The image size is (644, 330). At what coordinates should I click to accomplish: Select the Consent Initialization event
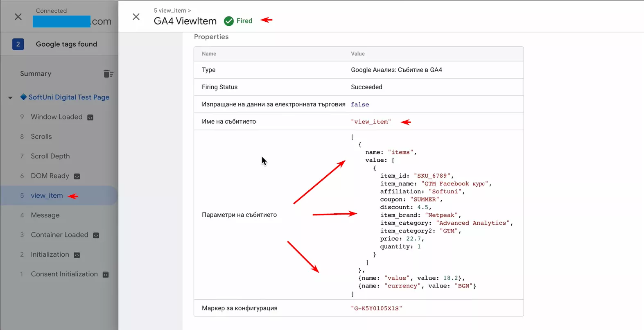point(64,274)
